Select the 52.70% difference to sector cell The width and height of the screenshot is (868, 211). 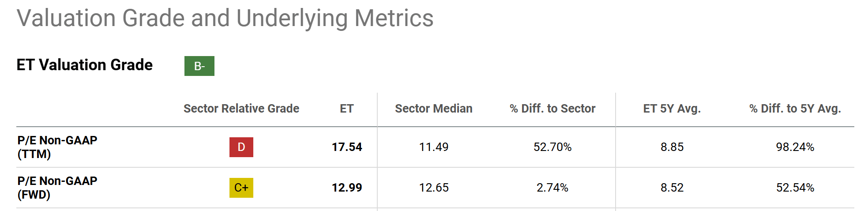click(552, 147)
